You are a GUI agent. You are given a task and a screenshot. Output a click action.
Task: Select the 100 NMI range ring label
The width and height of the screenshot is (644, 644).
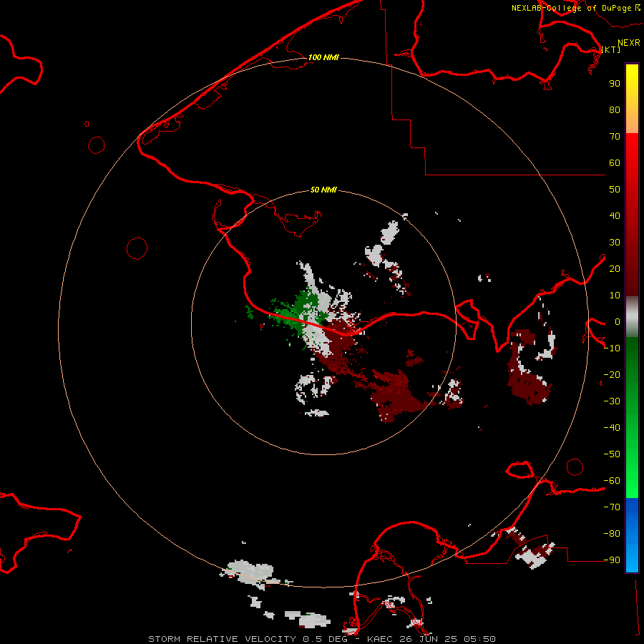tap(323, 57)
